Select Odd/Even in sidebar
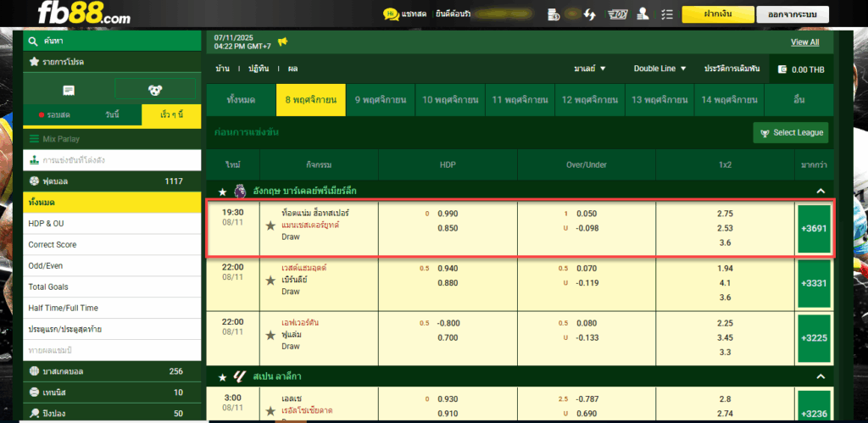 click(112, 266)
